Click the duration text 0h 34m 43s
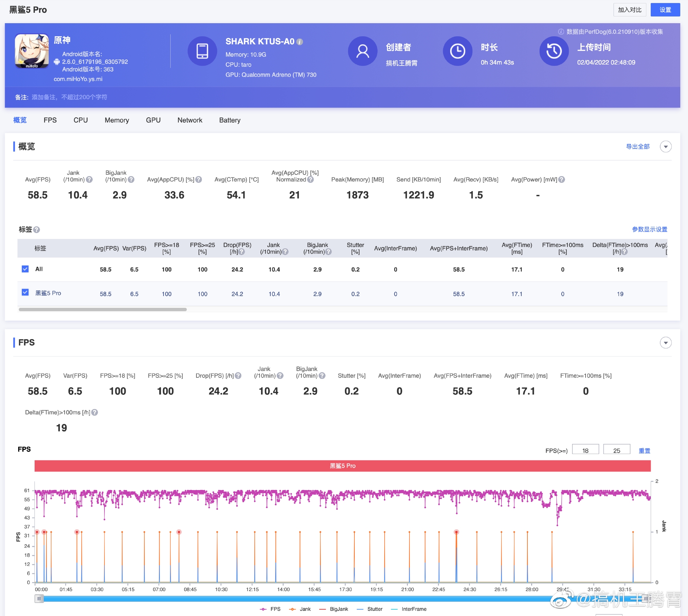Image resolution: width=688 pixels, height=616 pixels. [x=497, y=62]
